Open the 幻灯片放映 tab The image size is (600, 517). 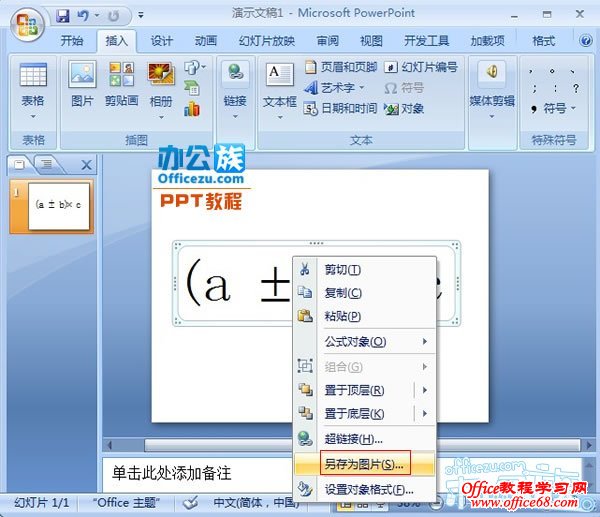(267, 40)
